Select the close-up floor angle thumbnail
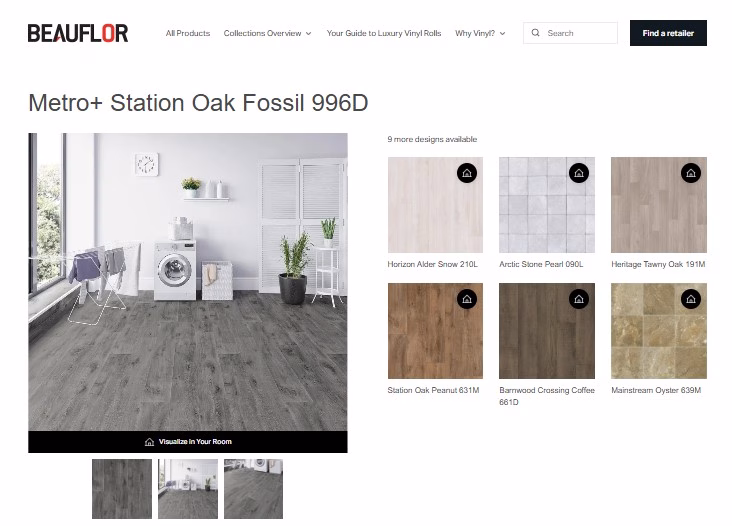This screenshot has height=526, width=732. tap(253, 489)
